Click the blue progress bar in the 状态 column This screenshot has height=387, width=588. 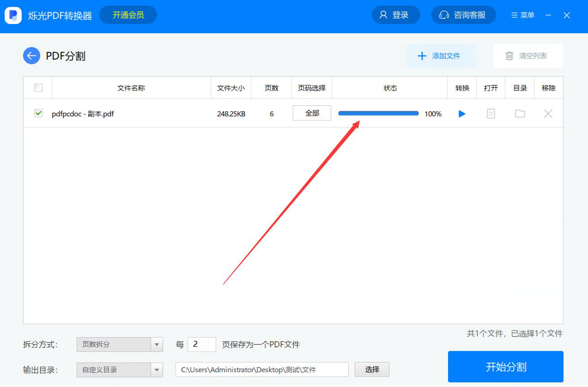point(378,114)
